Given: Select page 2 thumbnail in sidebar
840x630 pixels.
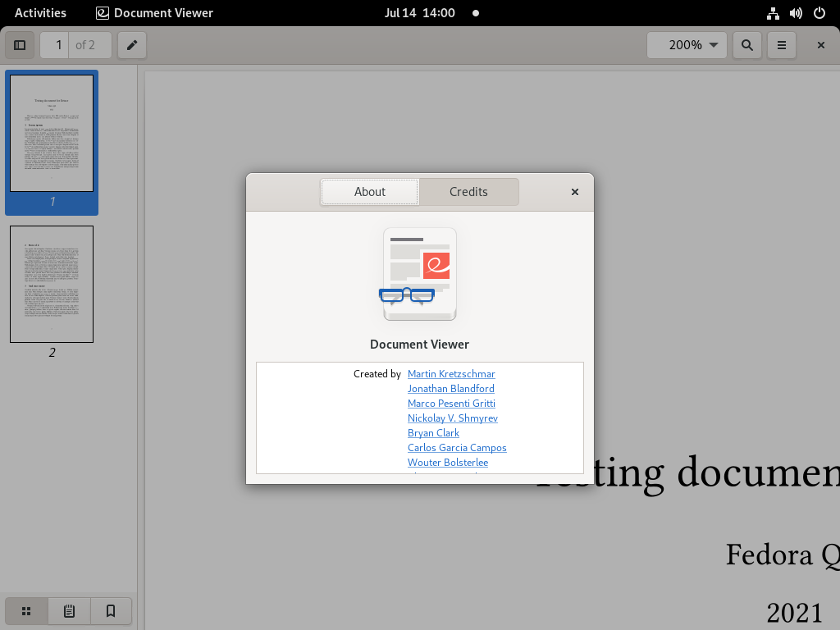Looking at the screenshot, I should pyautogui.click(x=52, y=284).
